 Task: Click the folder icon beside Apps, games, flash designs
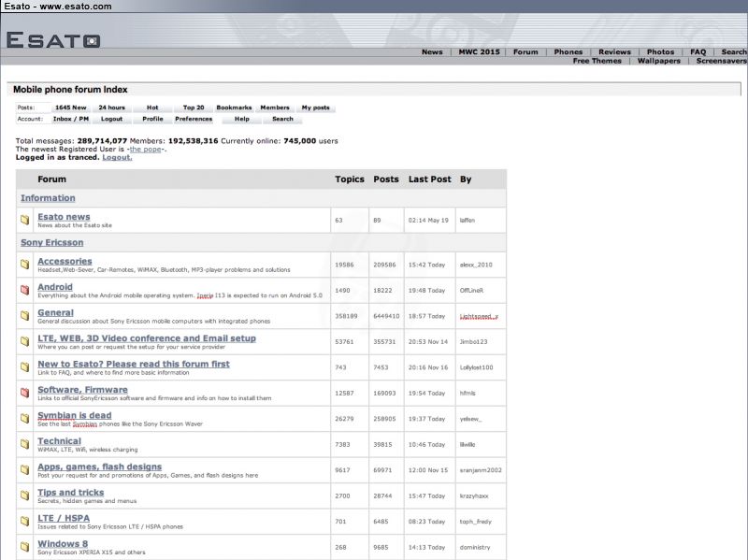25,470
